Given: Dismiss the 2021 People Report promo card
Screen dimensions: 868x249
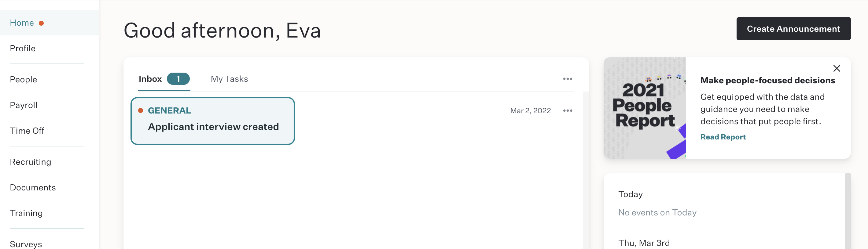Looking at the screenshot, I should [836, 68].
